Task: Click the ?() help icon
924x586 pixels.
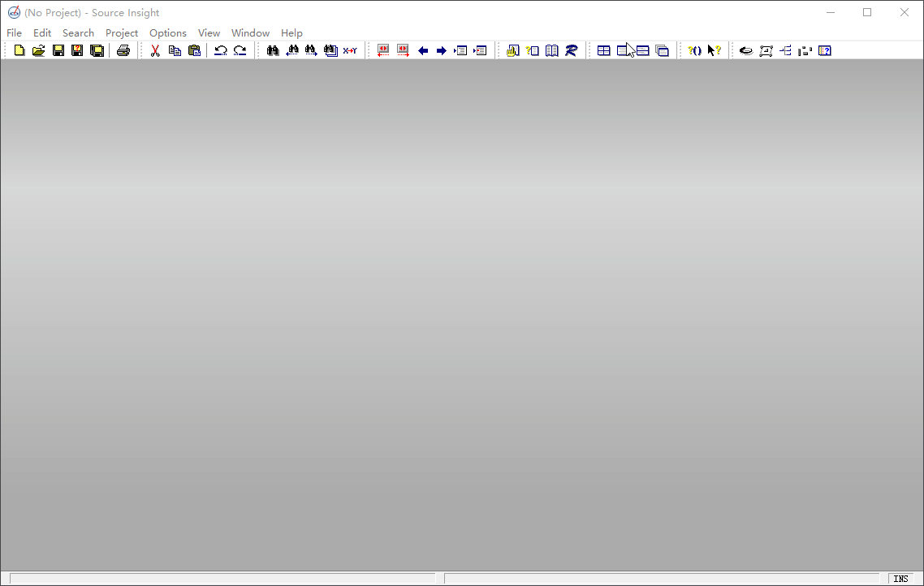Action: pyautogui.click(x=695, y=50)
